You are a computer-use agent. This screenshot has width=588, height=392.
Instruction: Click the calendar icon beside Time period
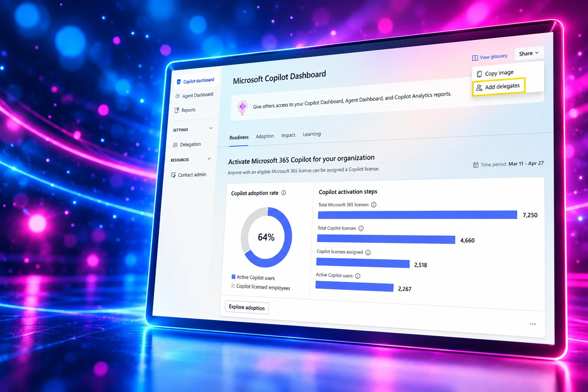[476, 165]
